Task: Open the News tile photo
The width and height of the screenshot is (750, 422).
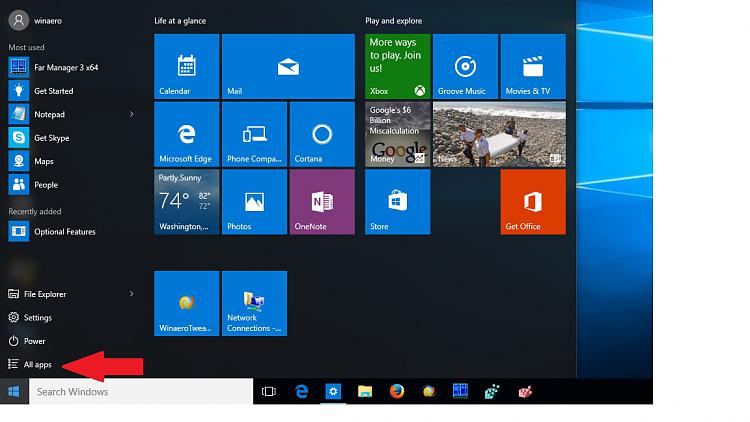Action: (498, 133)
